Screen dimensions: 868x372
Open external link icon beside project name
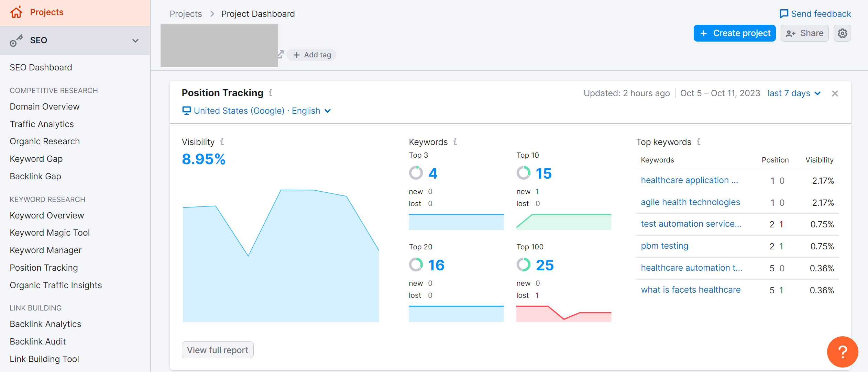pos(281,54)
